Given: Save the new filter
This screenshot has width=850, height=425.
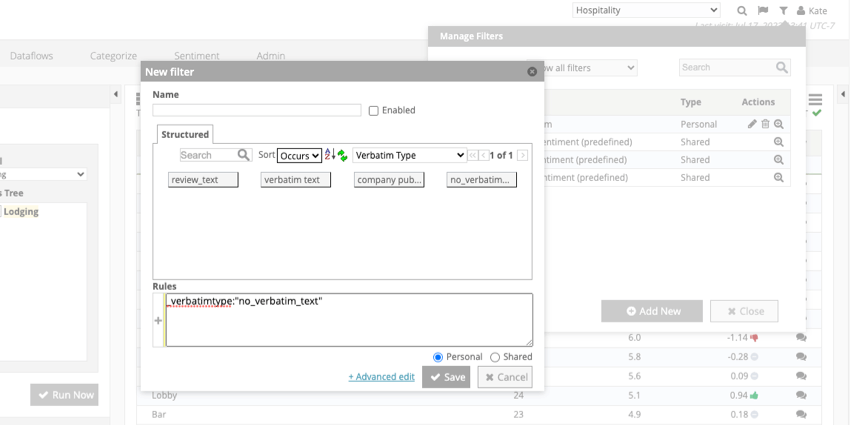Looking at the screenshot, I should pyautogui.click(x=446, y=377).
